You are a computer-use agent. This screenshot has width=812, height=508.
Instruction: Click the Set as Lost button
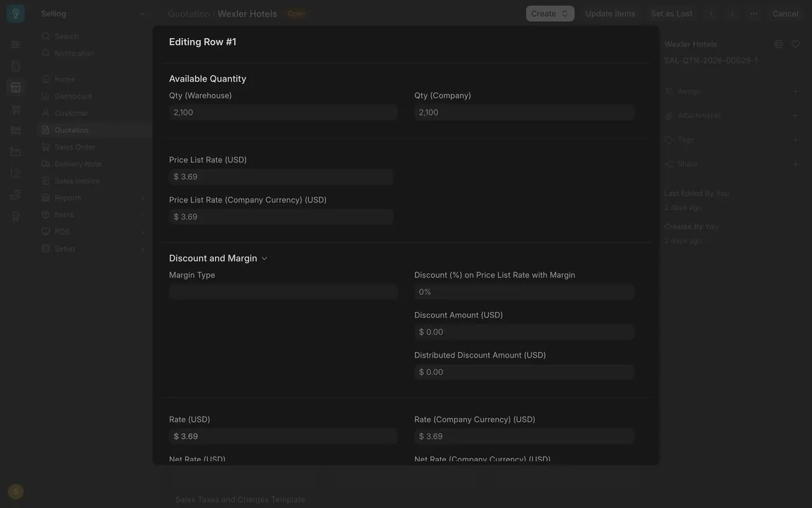672,13
